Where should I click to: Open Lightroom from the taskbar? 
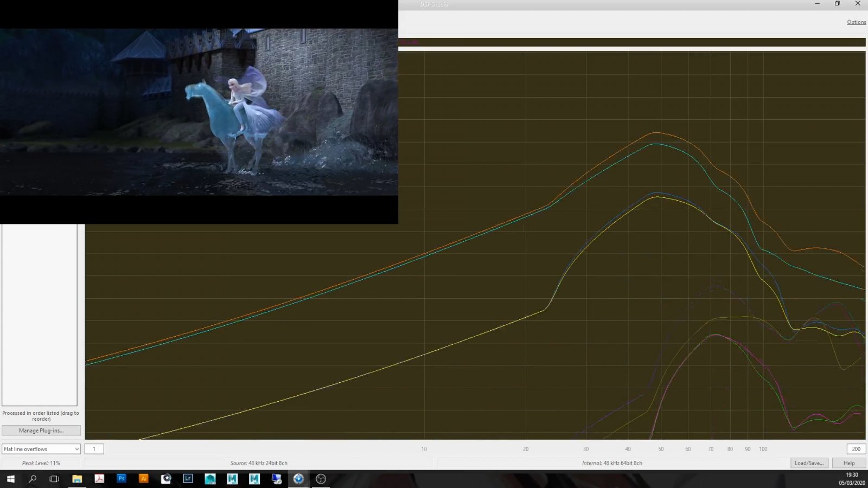pyautogui.click(x=188, y=479)
